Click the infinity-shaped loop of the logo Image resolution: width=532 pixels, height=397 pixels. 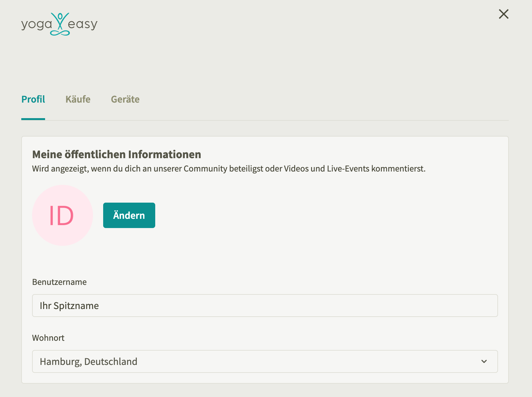click(x=60, y=33)
